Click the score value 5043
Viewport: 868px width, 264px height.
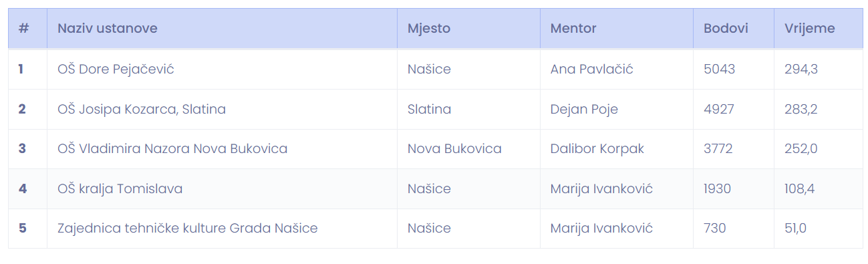[x=719, y=69]
